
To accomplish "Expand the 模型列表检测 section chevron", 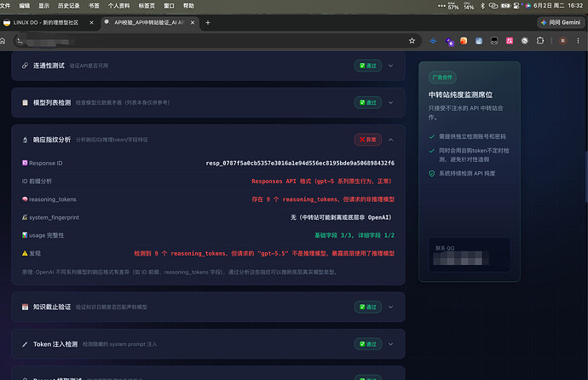I will (391, 103).
